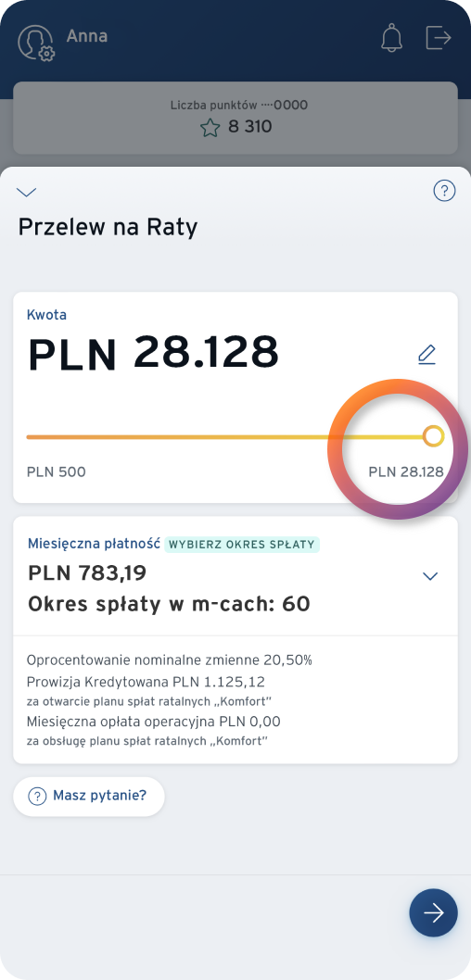
Task: Tap the question icon in Masz pytanie
Action: [x=37, y=797]
